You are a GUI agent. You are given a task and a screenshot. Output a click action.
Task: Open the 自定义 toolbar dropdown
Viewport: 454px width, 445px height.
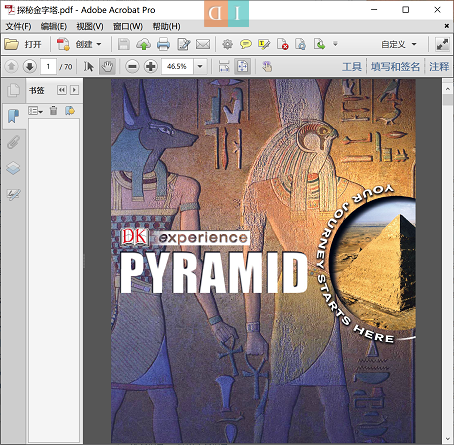pos(399,44)
